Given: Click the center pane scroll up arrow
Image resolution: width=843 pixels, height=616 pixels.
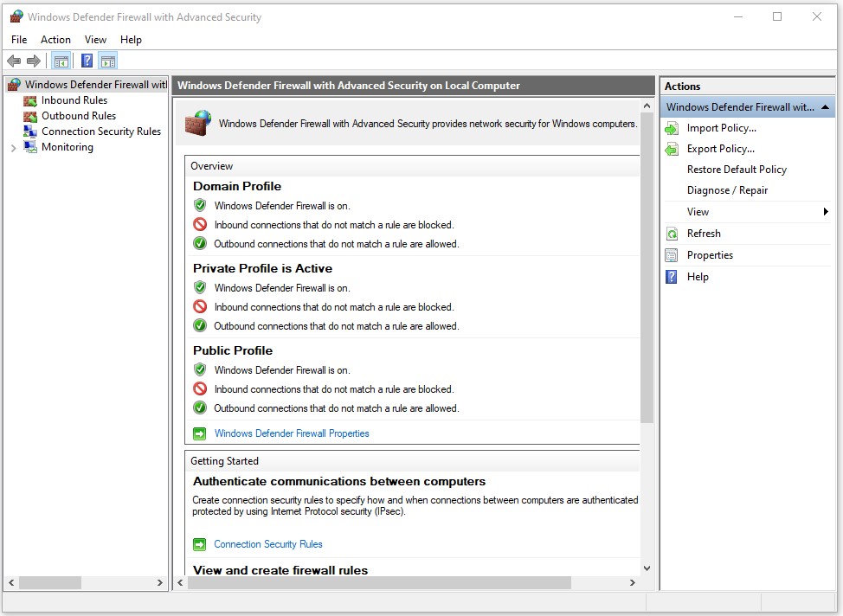Looking at the screenshot, I should click(647, 106).
